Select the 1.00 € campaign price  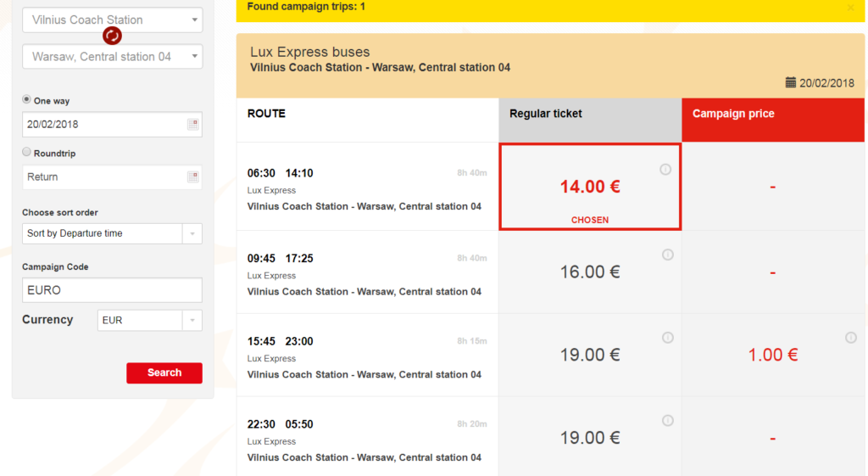pos(772,355)
